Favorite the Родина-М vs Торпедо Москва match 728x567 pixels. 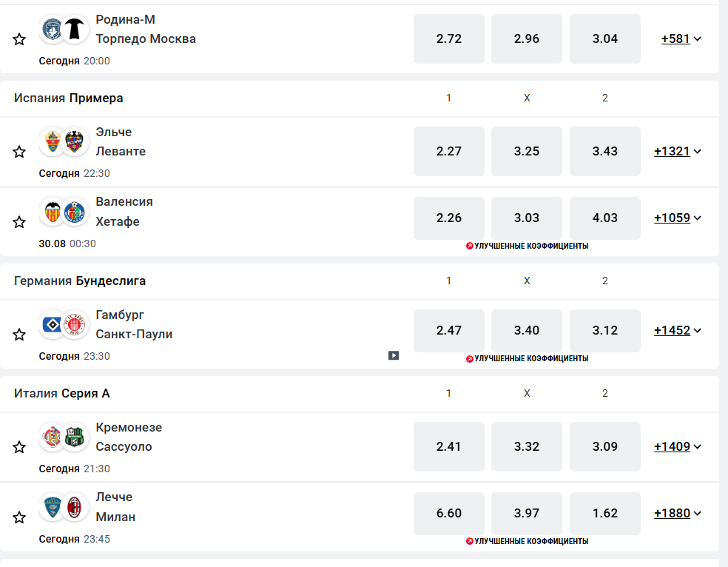(19, 39)
